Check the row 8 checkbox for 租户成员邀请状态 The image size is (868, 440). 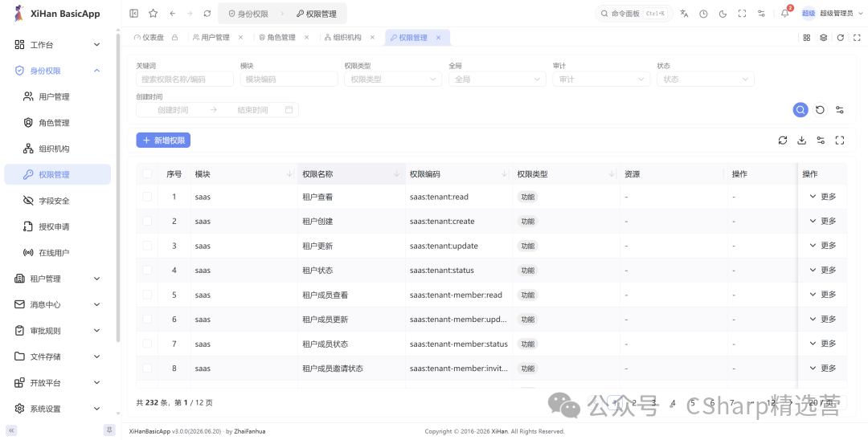pyautogui.click(x=147, y=369)
